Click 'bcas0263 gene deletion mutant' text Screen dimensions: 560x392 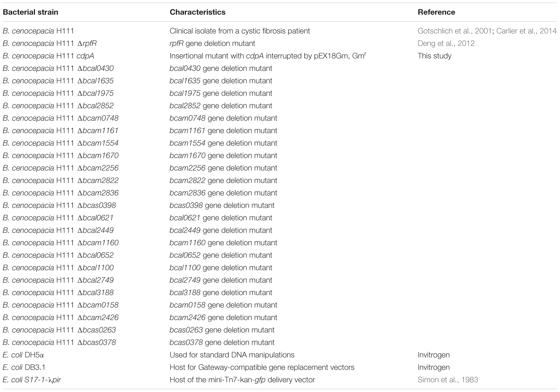222,330
